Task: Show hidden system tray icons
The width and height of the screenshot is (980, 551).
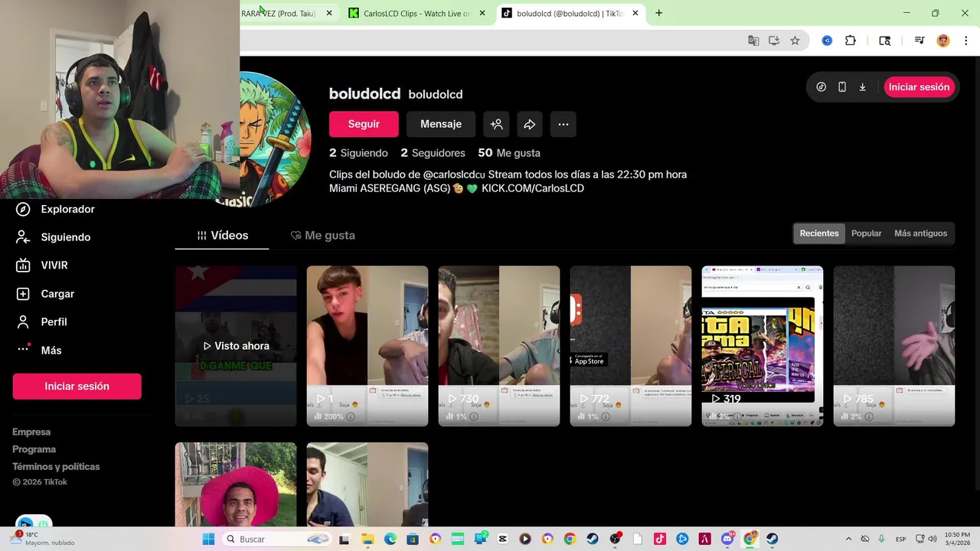Action: click(848, 539)
